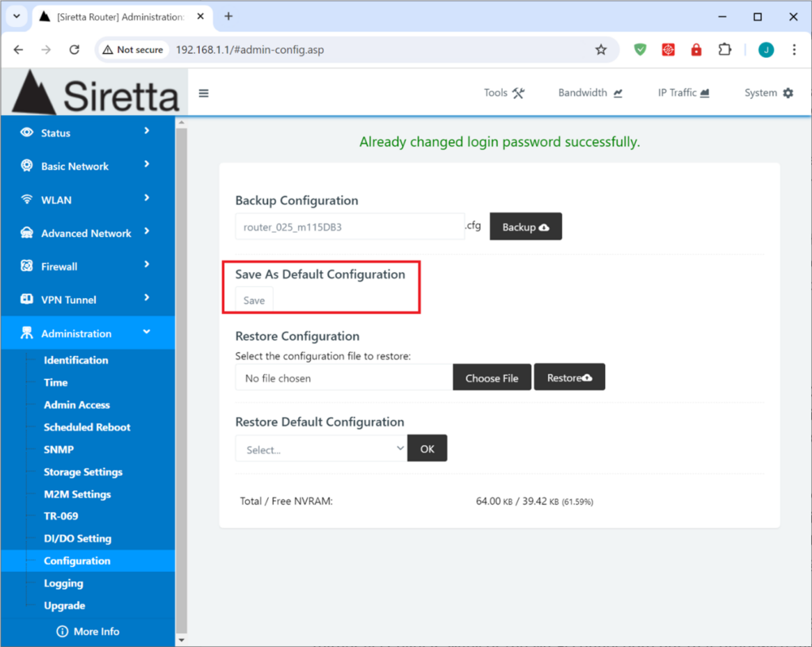
Task: Open the Restore Default Select dropdown
Action: point(322,449)
